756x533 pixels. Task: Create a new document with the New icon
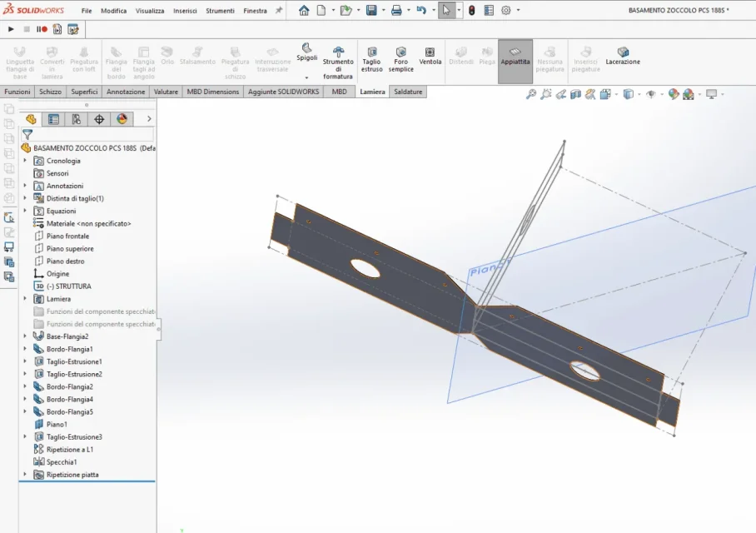321,10
